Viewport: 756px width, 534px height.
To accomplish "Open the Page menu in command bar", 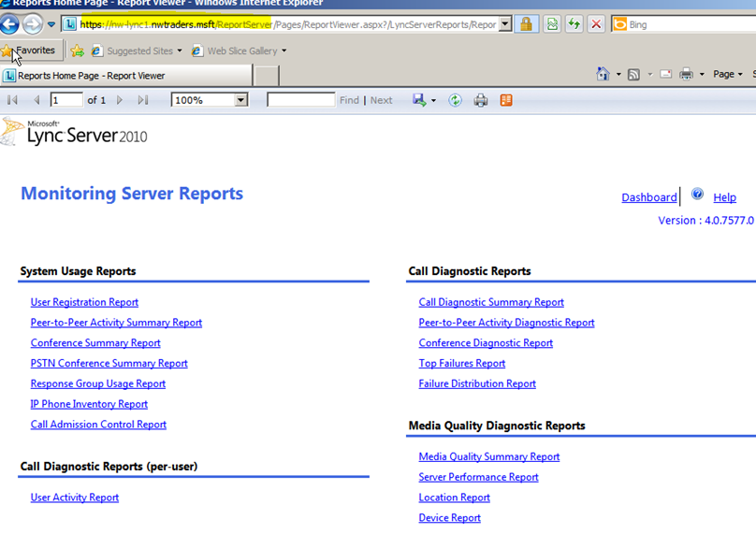I will point(727,74).
